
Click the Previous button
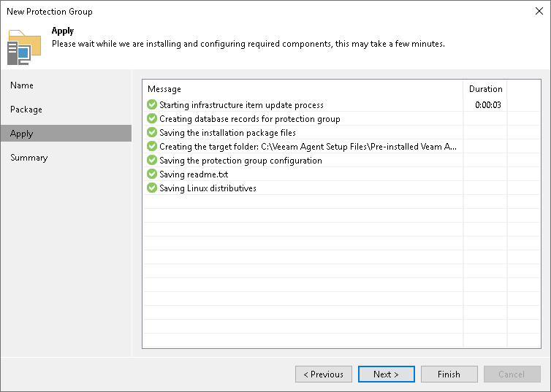pos(323,374)
